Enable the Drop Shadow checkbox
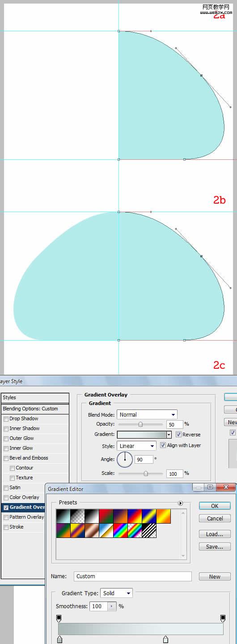The image size is (237, 644). point(6,419)
